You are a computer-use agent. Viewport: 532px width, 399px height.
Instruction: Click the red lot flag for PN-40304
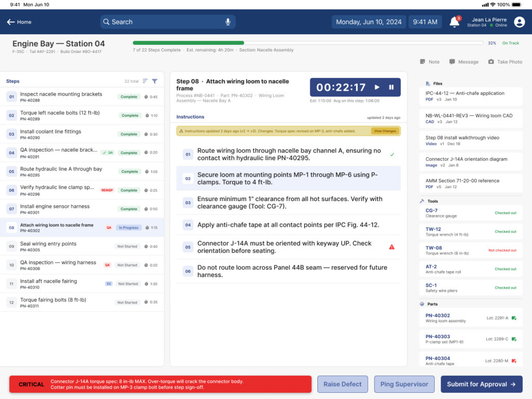(x=514, y=361)
